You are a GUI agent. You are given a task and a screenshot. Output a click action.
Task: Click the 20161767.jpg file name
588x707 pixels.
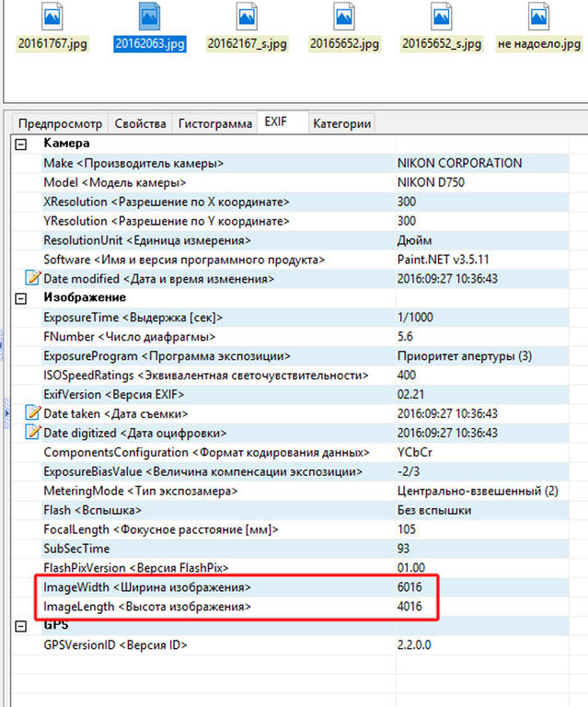52,44
